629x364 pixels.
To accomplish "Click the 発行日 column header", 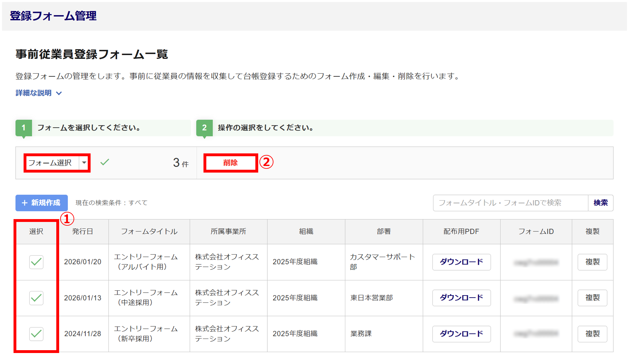I will click(x=83, y=232).
